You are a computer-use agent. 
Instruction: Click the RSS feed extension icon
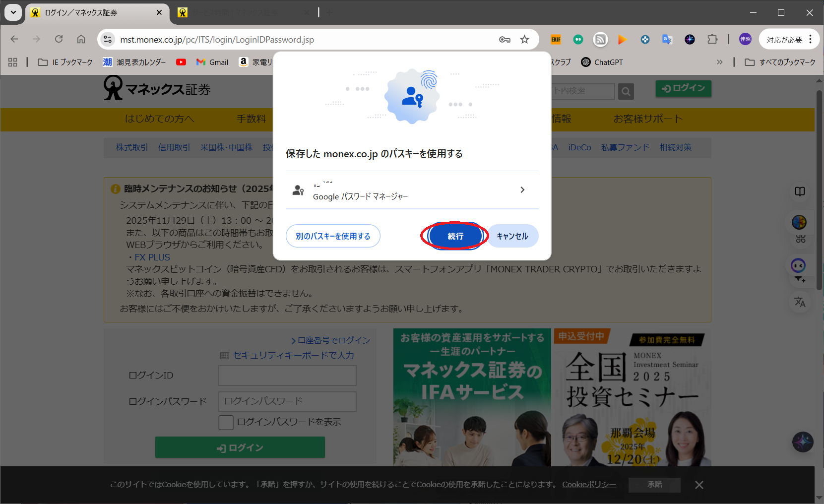tap(600, 40)
